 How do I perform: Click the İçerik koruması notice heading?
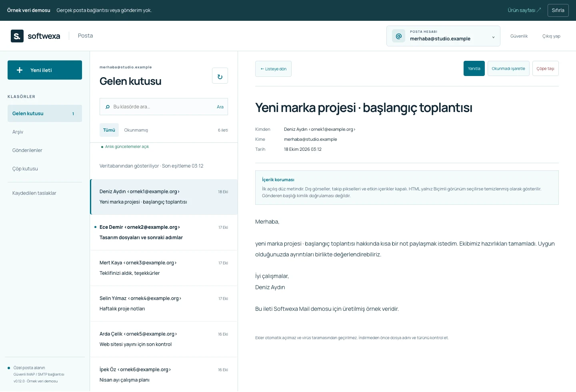coord(278,180)
